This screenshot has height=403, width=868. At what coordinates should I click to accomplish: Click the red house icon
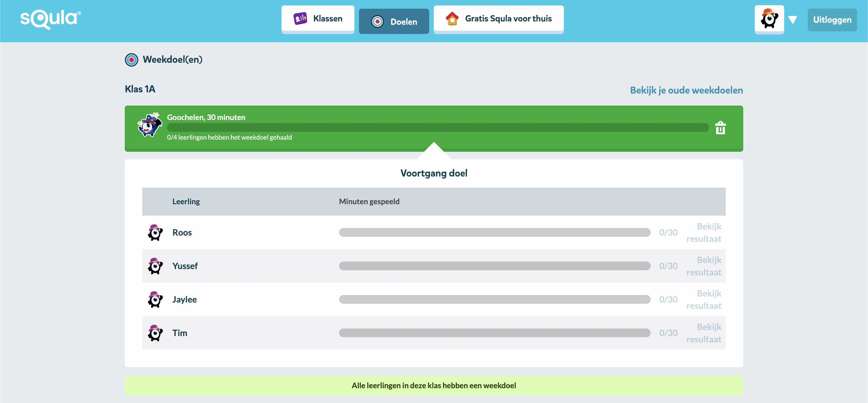pos(452,18)
